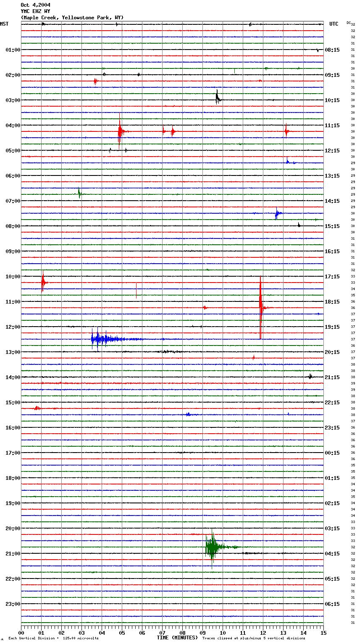Click the '06:15' UTC time label

332,604
